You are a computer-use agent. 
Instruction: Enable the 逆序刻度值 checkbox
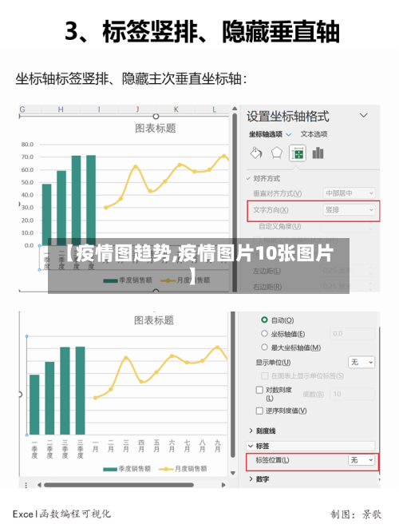(259, 411)
